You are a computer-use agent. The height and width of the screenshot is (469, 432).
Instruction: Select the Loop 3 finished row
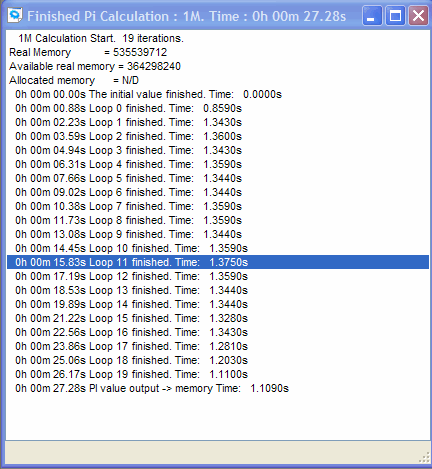[218, 150]
